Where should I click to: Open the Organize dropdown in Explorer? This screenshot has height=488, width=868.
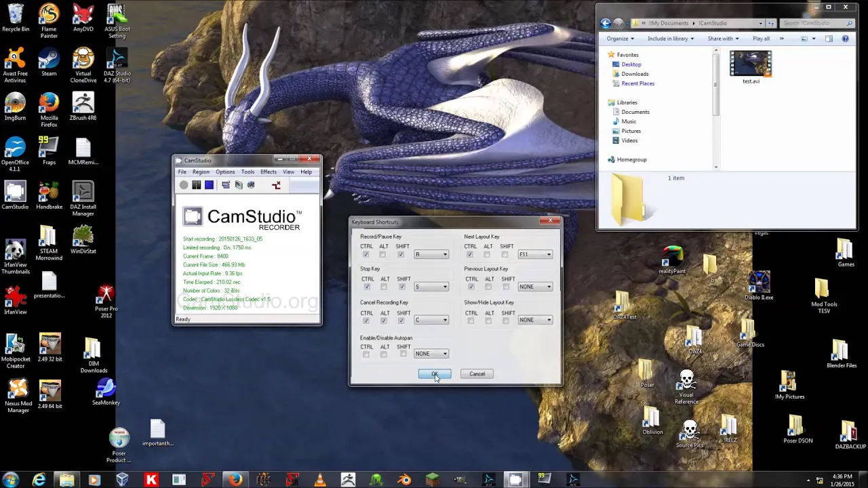[620, 39]
